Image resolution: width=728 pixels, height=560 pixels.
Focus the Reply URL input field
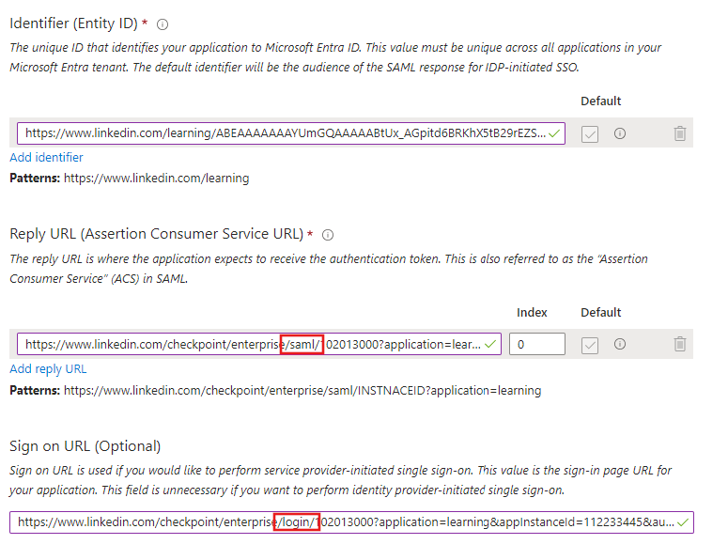(x=259, y=344)
